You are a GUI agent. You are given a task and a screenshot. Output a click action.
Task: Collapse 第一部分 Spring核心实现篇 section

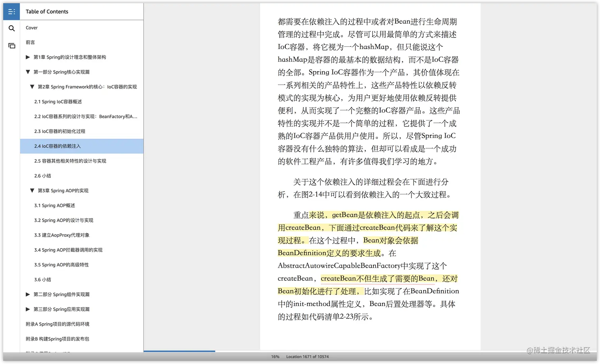coord(28,72)
